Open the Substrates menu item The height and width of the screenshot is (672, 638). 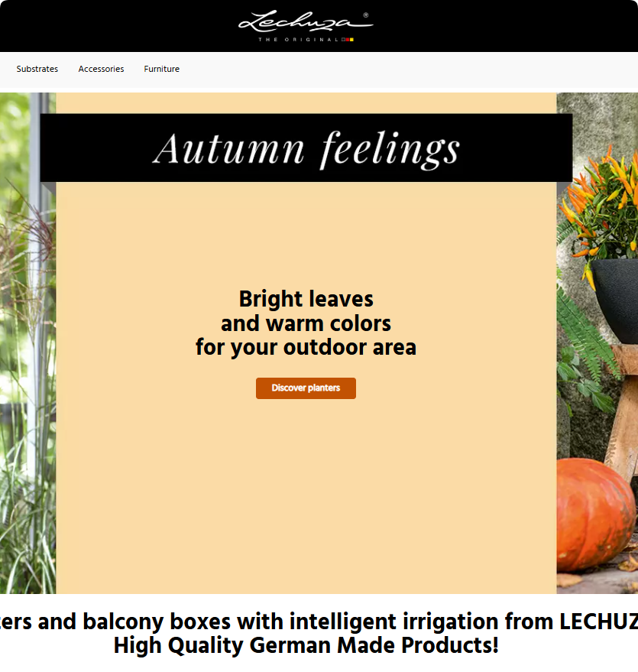37,69
